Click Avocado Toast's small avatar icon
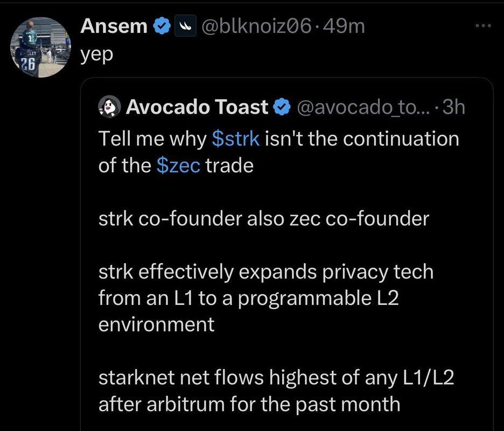 (x=110, y=107)
